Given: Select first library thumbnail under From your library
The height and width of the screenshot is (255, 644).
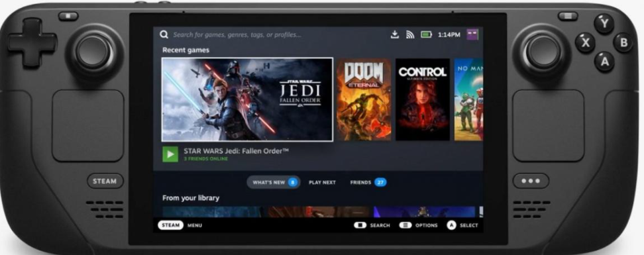Looking at the screenshot, I should tap(212, 212).
